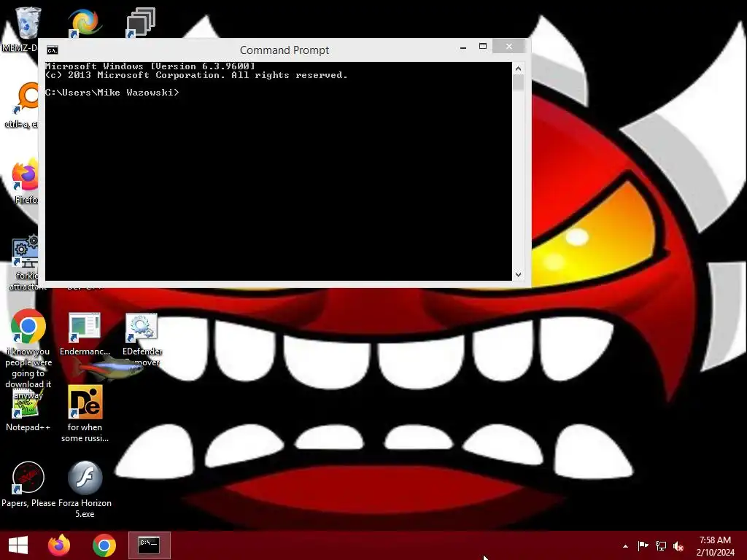Open the orange magnifier 'ctrl+a' desktop shortcut
The image size is (747, 560).
pos(26,98)
